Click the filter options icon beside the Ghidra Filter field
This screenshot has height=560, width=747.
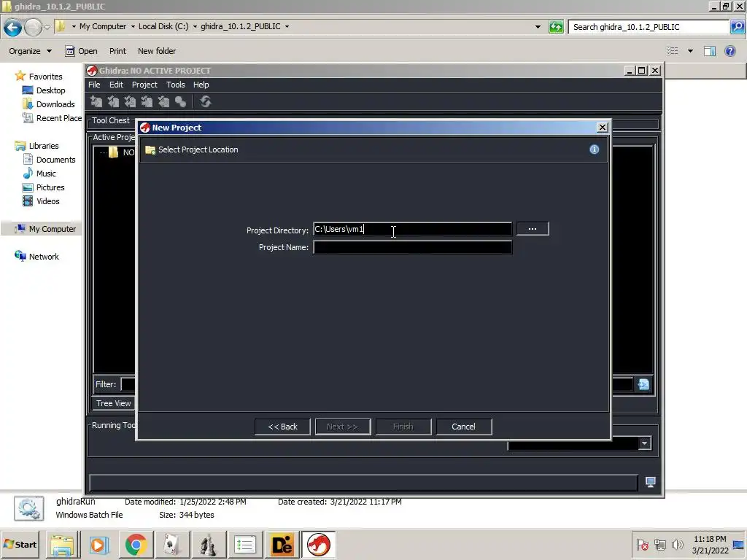pos(643,384)
